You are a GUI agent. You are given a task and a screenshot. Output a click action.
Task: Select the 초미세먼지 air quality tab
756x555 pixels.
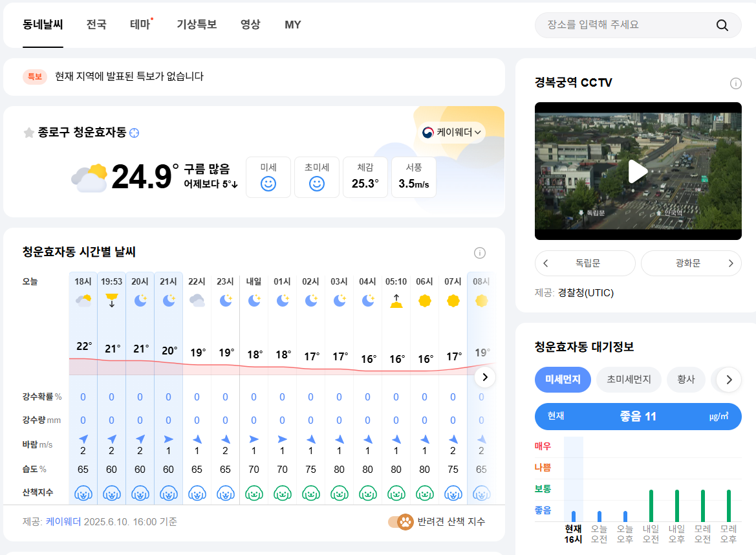tap(629, 380)
